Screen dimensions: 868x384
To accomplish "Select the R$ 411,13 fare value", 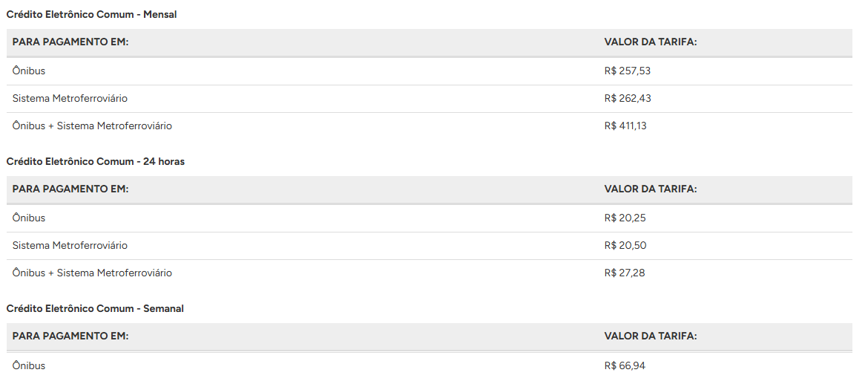I will (x=625, y=126).
